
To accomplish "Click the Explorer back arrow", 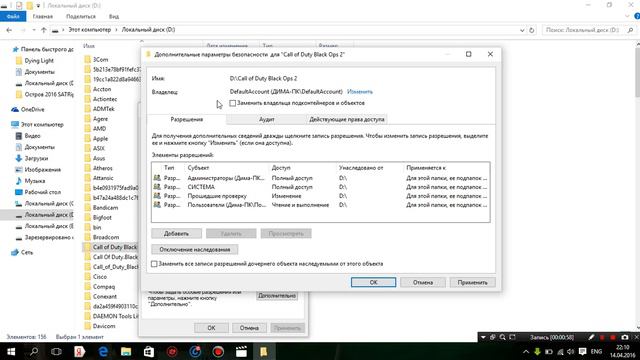I will click(x=9, y=30).
